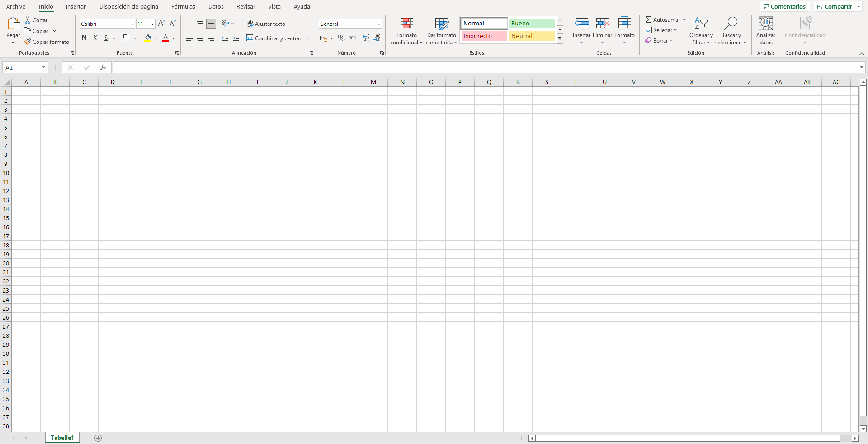
Task: Click the Comentarios button
Action: 785,6
